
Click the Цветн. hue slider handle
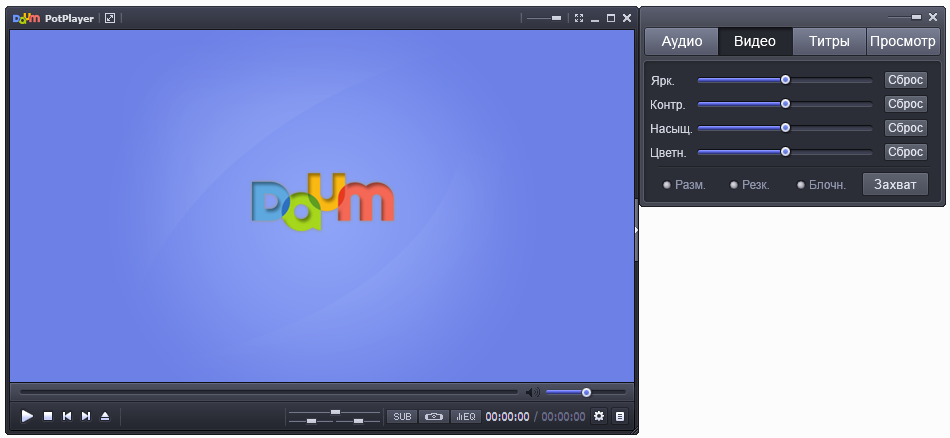click(x=785, y=151)
